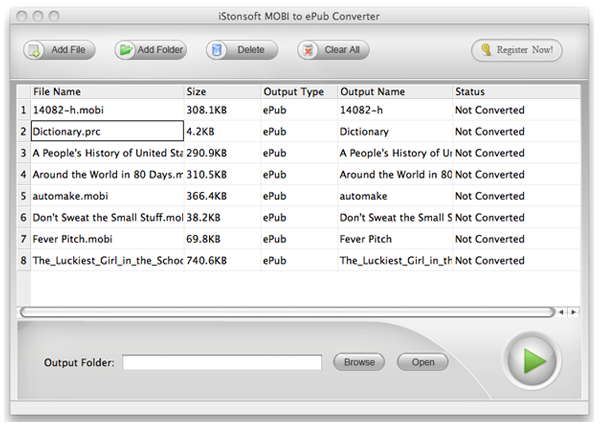This screenshot has height=424, width=600.
Task: Open the output folder with the Open button
Action: (423, 362)
